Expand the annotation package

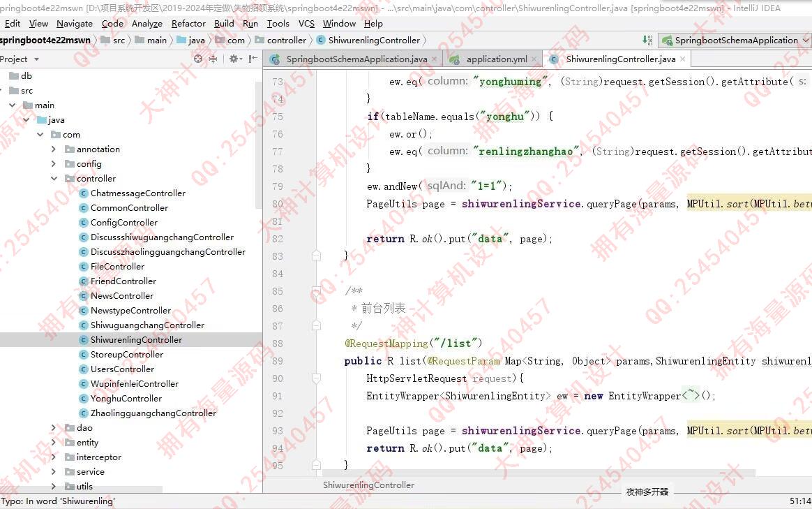(53, 149)
